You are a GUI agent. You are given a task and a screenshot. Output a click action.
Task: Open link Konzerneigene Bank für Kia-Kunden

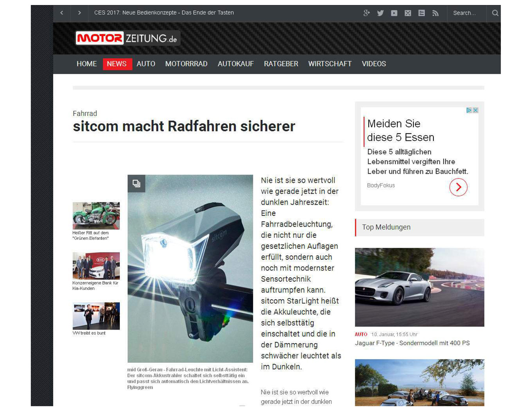coord(95,286)
